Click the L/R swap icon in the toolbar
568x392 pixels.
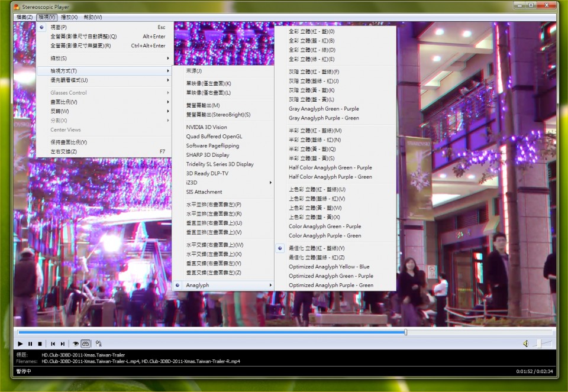99,344
